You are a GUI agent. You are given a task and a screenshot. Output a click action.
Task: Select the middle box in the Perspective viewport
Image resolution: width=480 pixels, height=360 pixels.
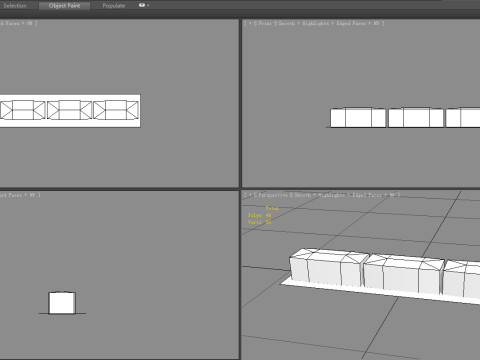click(404, 275)
